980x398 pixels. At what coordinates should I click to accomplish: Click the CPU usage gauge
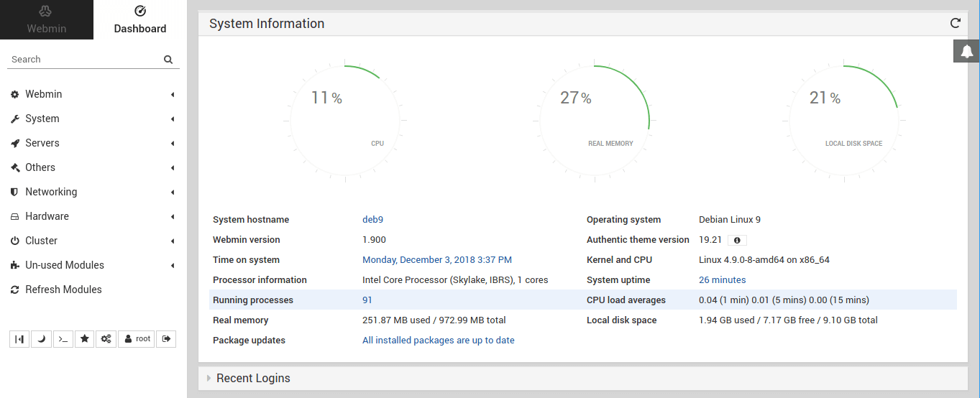pos(345,121)
